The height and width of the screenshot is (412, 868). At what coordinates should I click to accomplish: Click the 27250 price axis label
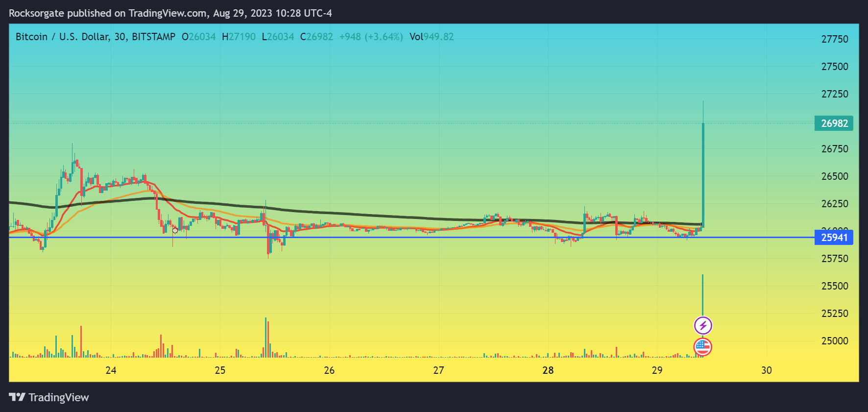[x=835, y=94]
